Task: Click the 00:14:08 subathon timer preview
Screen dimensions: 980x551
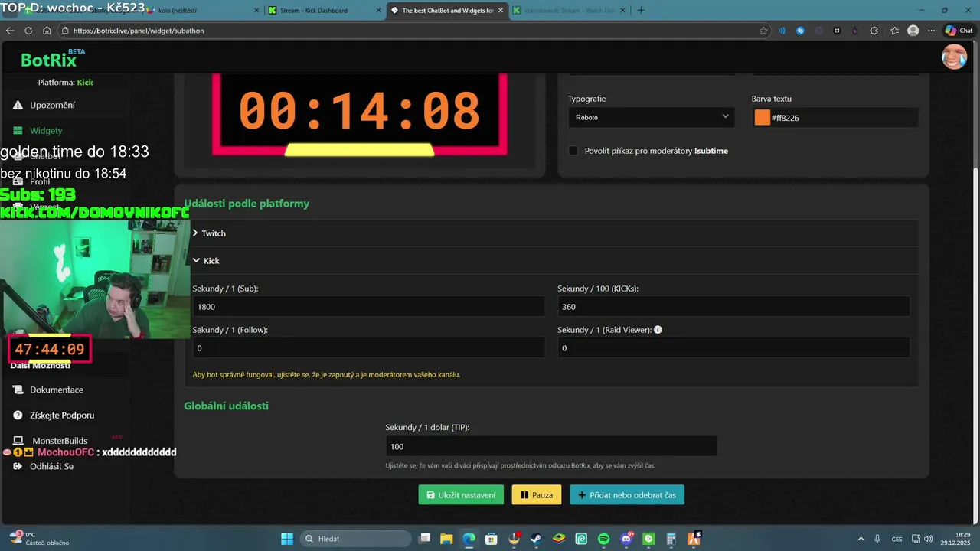Action: [360, 111]
